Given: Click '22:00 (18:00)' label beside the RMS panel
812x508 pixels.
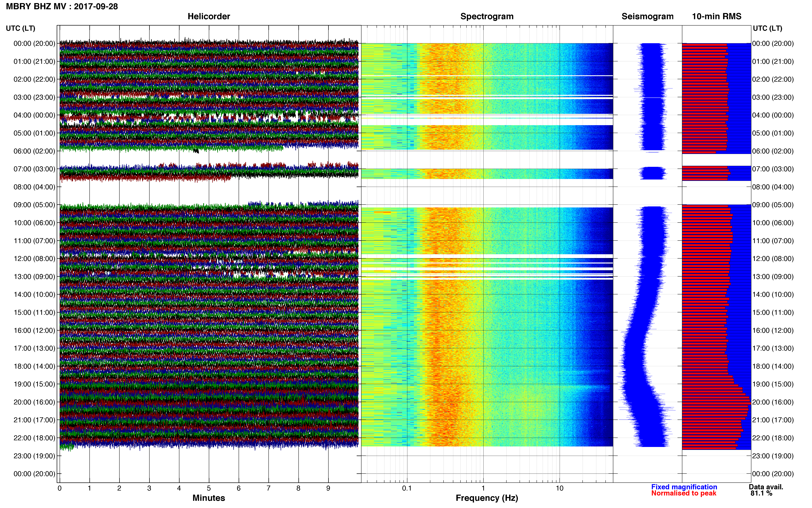Looking at the screenshot, I should click(773, 438).
